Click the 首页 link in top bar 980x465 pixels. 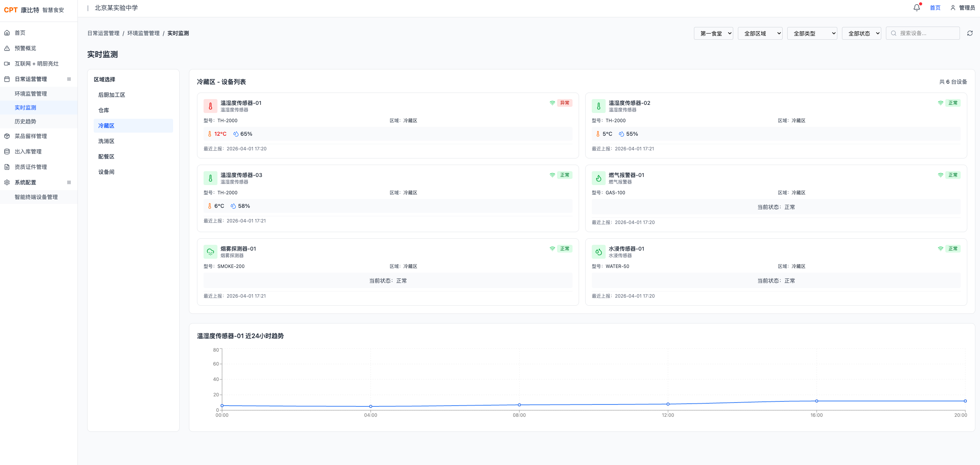click(935, 8)
